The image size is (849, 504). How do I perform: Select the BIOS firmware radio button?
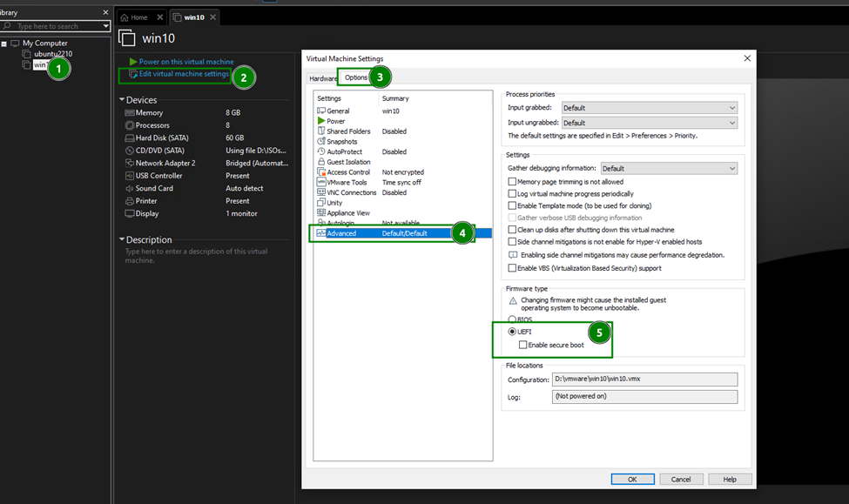pos(512,319)
